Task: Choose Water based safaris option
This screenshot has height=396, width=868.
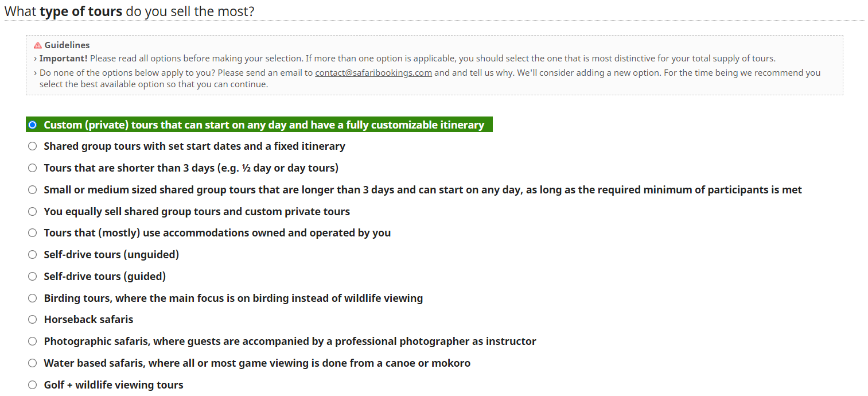Action: pos(33,363)
